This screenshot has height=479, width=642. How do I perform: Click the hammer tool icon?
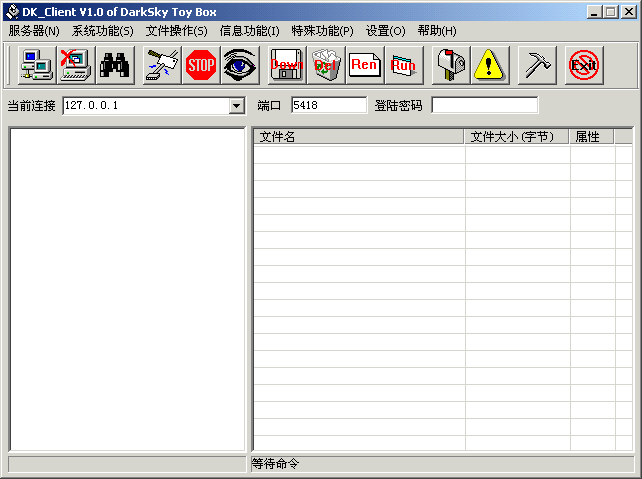point(537,66)
